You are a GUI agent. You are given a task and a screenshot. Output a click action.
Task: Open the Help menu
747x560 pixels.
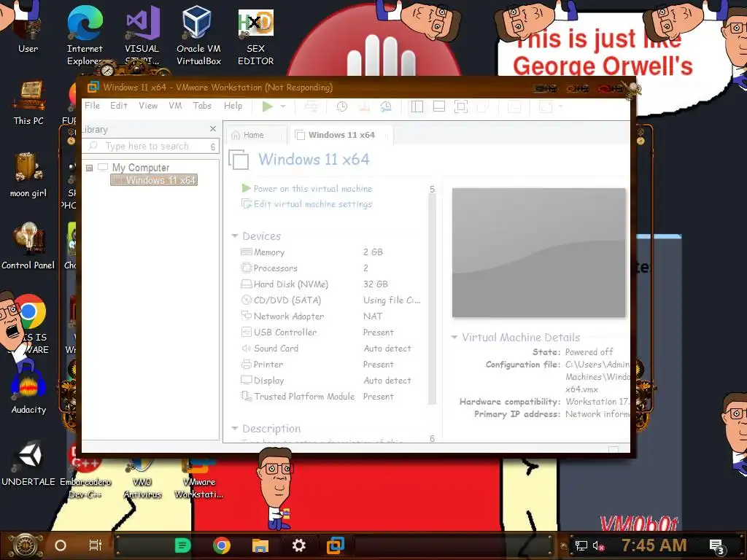click(233, 106)
